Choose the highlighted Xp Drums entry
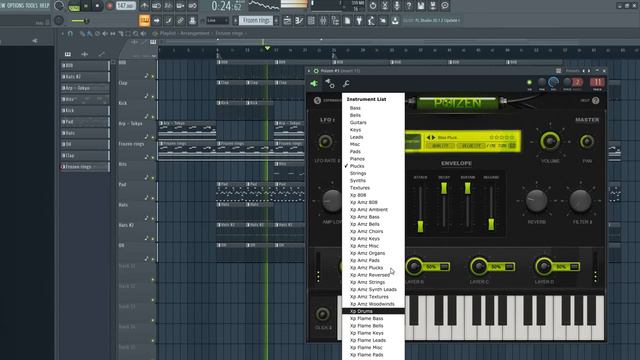The image size is (640, 360). point(373,311)
